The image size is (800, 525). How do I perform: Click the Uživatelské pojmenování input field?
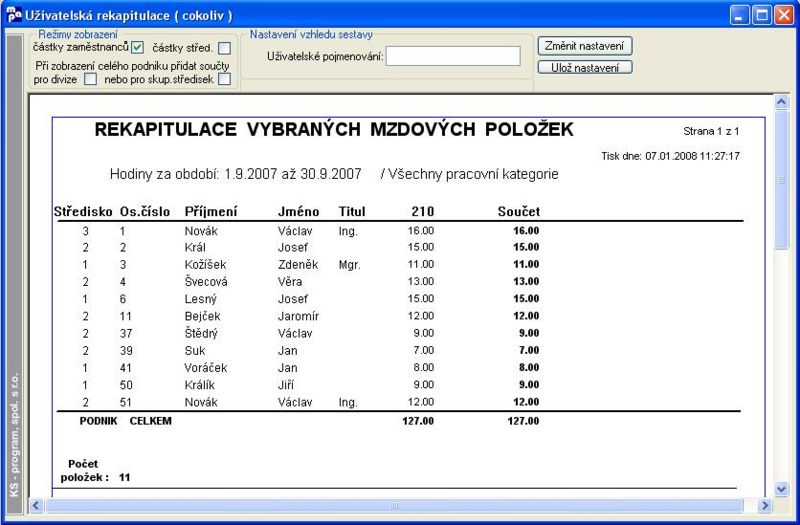click(453, 56)
